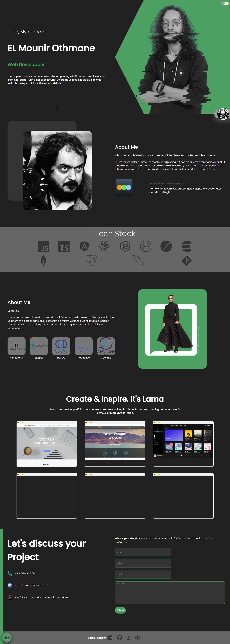
Task: Click the React atom icon
Action: click(x=105, y=246)
